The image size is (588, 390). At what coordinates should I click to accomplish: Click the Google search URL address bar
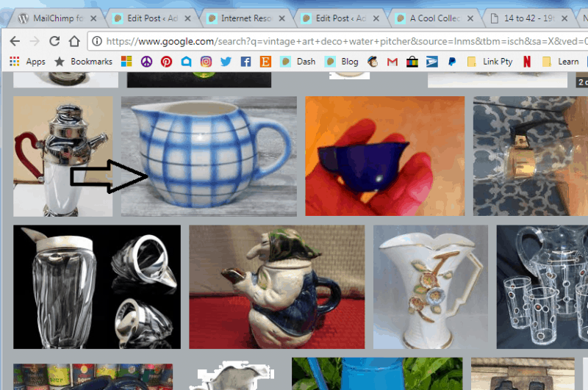point(337,41)
